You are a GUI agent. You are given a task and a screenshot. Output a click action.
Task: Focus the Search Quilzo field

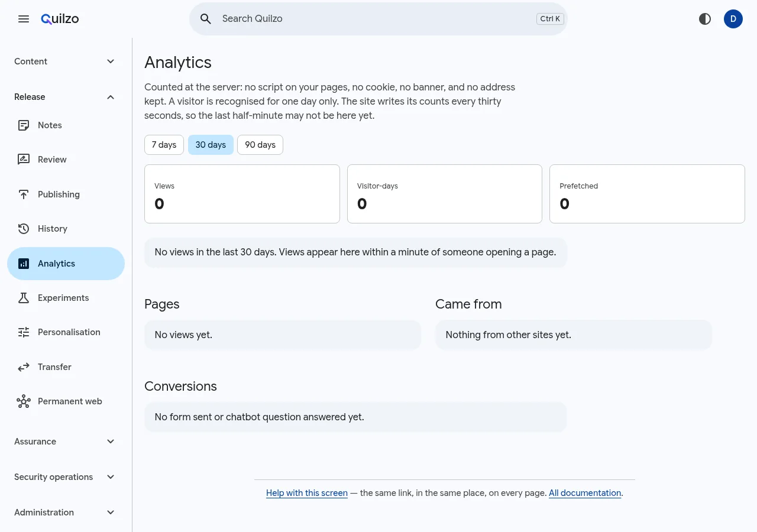point(378,19)
